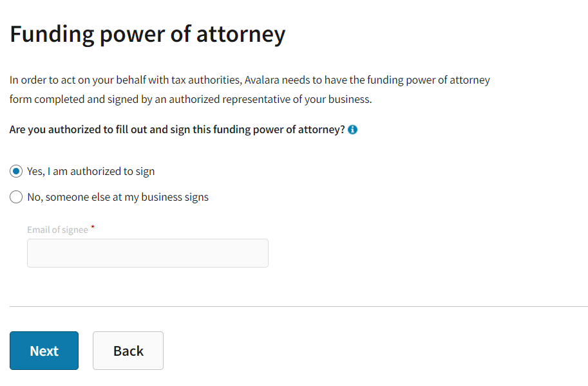Select the "Yes, I am authorized to sign" radio

[16, 172]
